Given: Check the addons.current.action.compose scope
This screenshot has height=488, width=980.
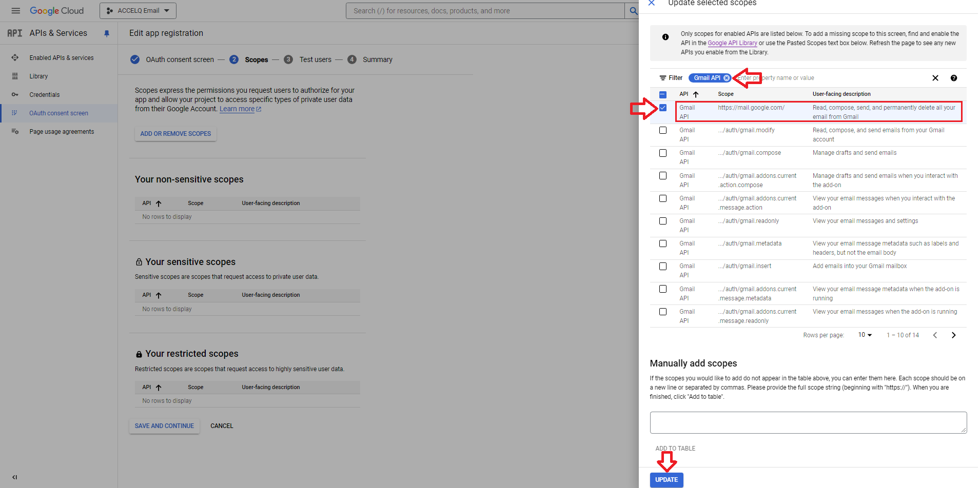Looking at the screenshot, I should [663, 176].
